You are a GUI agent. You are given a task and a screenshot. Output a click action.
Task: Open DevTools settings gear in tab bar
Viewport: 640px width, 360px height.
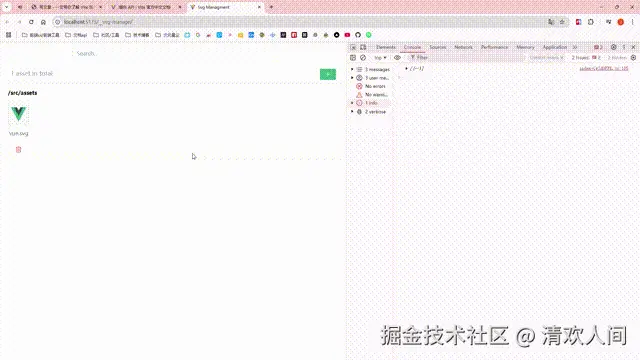click(613, 47)
